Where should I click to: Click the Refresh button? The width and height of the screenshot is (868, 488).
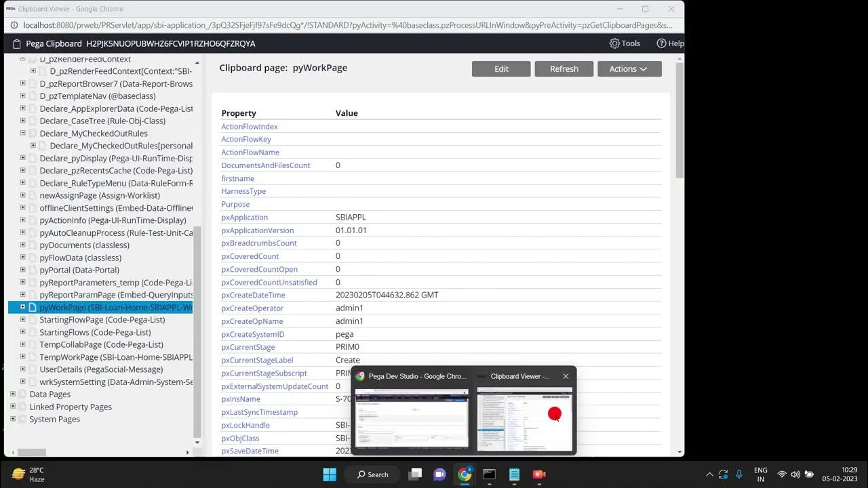point(564,68)
